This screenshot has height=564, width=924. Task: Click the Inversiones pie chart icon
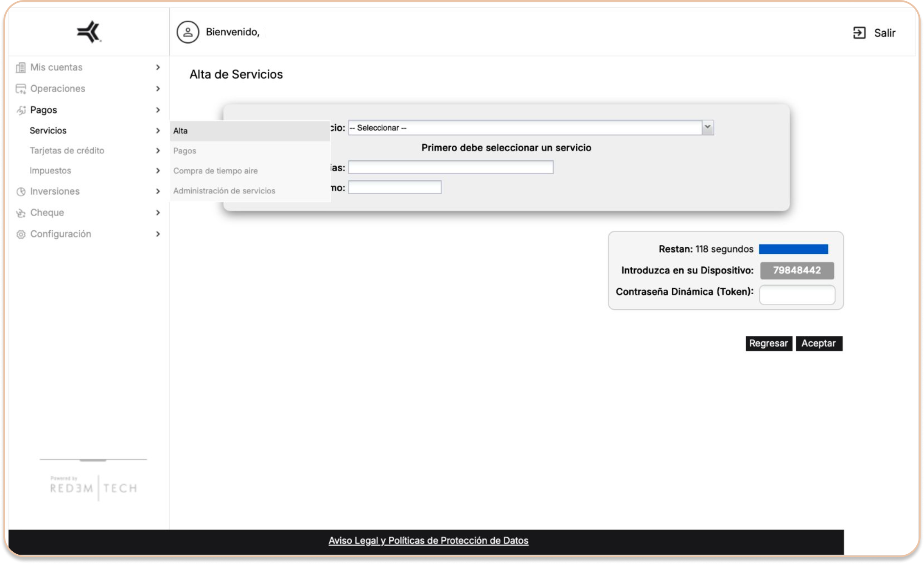coord(21,192)
